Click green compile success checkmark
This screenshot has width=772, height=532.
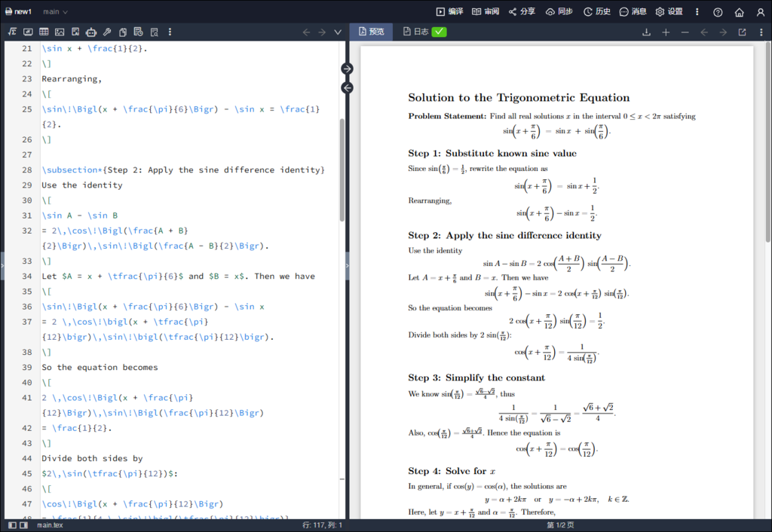[440, 32]
